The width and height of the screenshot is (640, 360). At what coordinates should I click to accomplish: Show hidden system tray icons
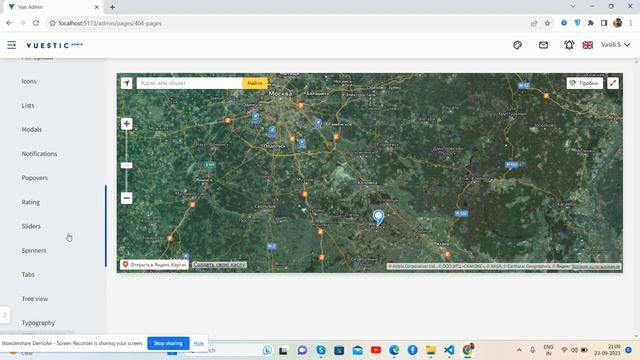click(x=519, y=350)
